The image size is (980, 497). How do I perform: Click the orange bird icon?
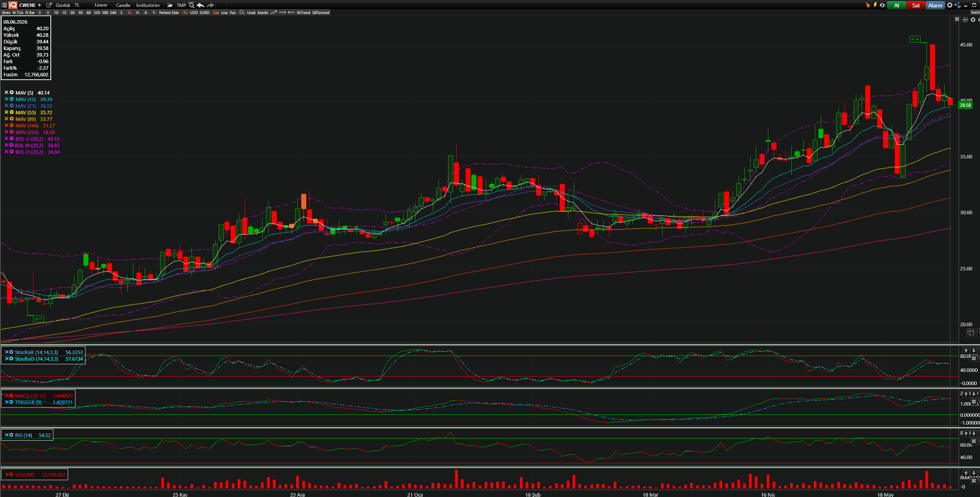(x=868, y=5)
